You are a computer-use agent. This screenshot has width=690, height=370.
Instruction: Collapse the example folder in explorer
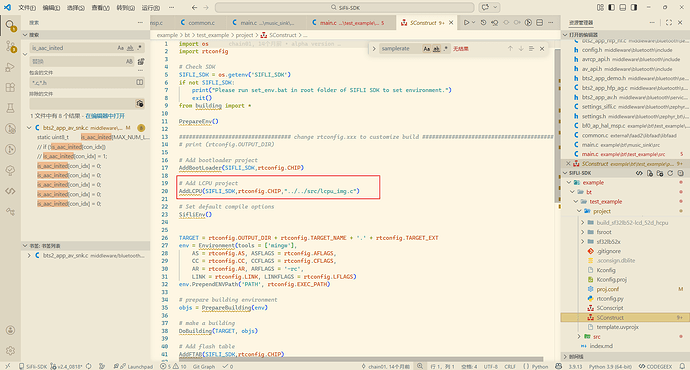(569, 183)
